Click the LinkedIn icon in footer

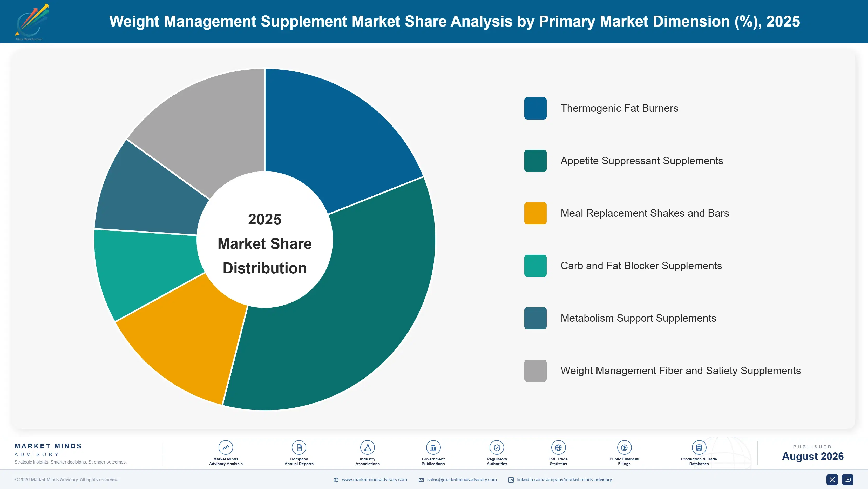511,480
